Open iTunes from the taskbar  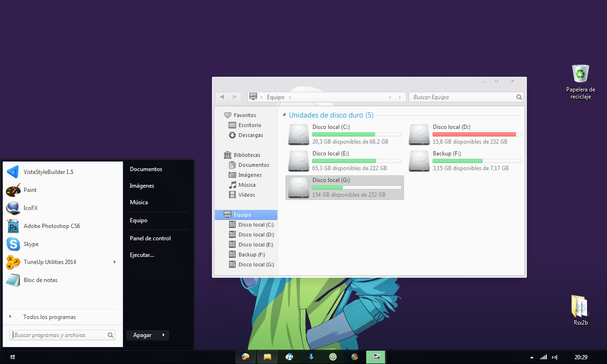(289, 357)
